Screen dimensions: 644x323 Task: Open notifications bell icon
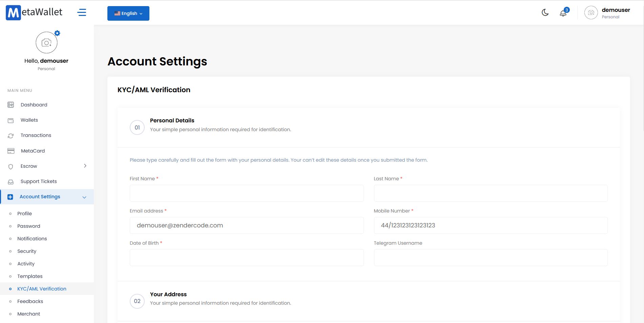[x=563, y=13]
